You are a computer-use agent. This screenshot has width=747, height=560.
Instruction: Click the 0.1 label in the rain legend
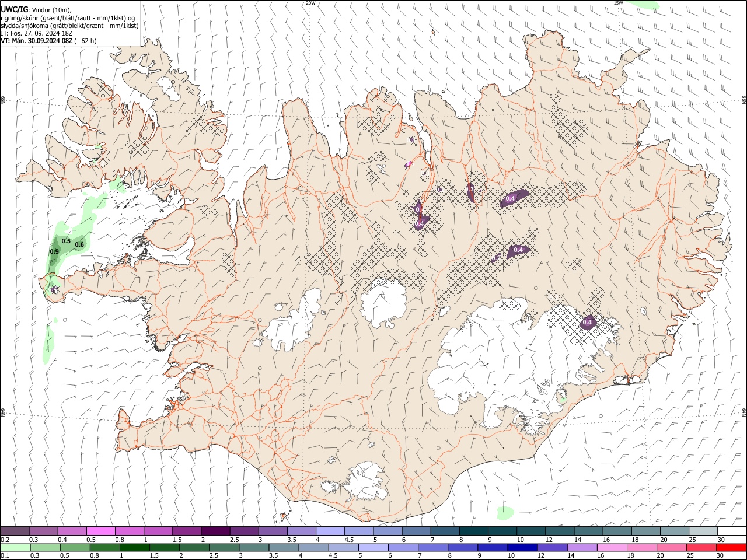(5, 556)
